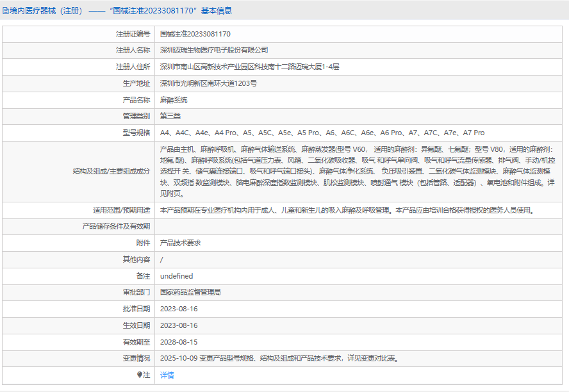The width and height of the screenshot is (569, 392).
Task: Click the 结构及组成/主要组成成分 label
Action: click(111, 171)
